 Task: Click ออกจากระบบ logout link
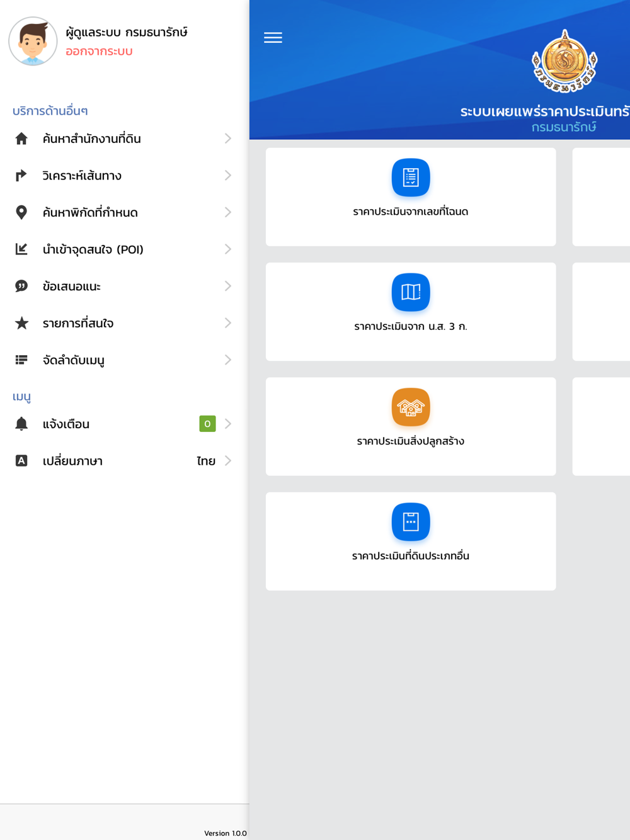(x=99, y=52)
